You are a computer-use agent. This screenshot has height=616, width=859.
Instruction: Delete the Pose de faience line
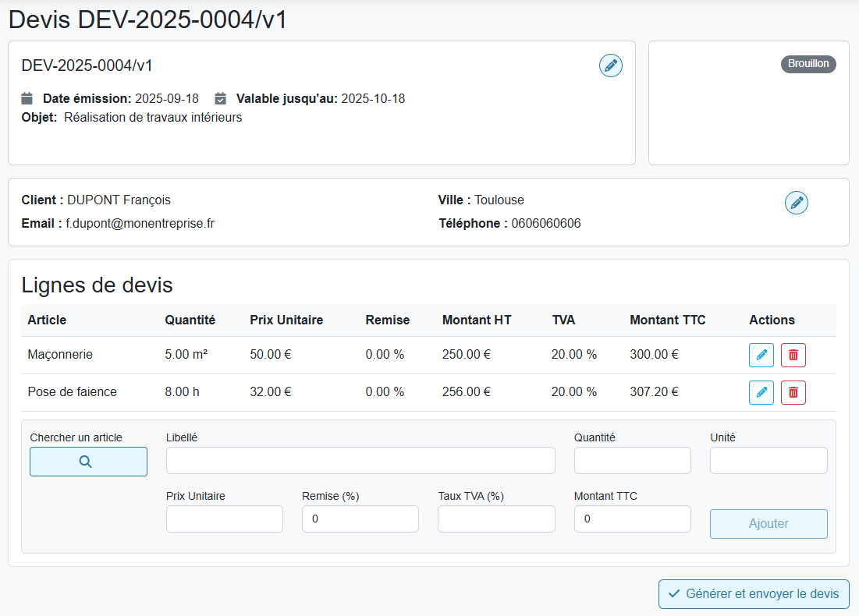pyautogui.click(x=793, y=392)
